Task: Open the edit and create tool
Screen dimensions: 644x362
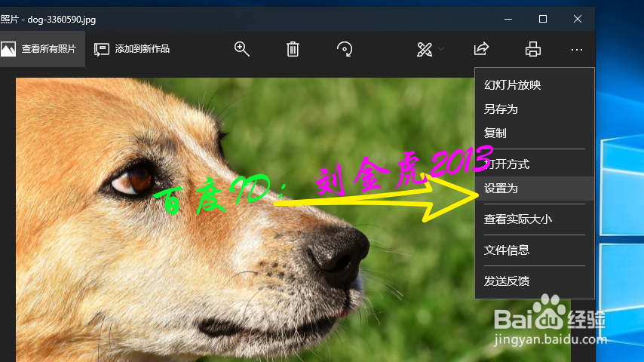Action: [425, 49]
